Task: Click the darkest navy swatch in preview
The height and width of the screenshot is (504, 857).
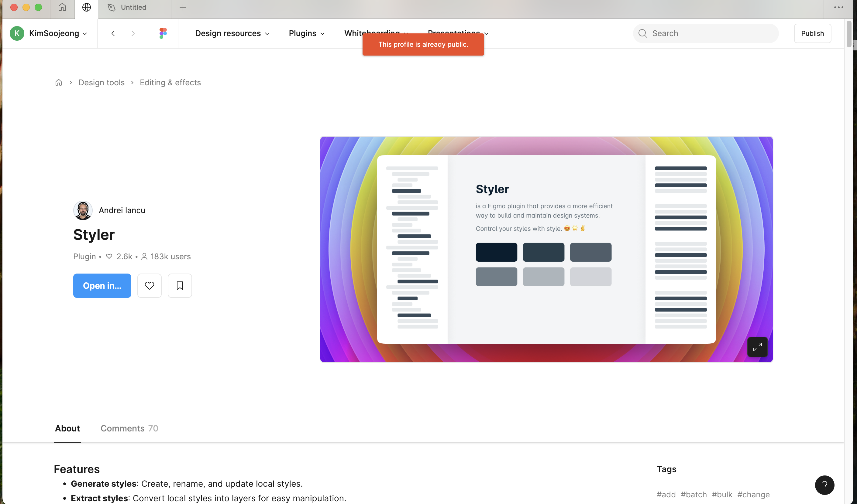Action: 496,252
